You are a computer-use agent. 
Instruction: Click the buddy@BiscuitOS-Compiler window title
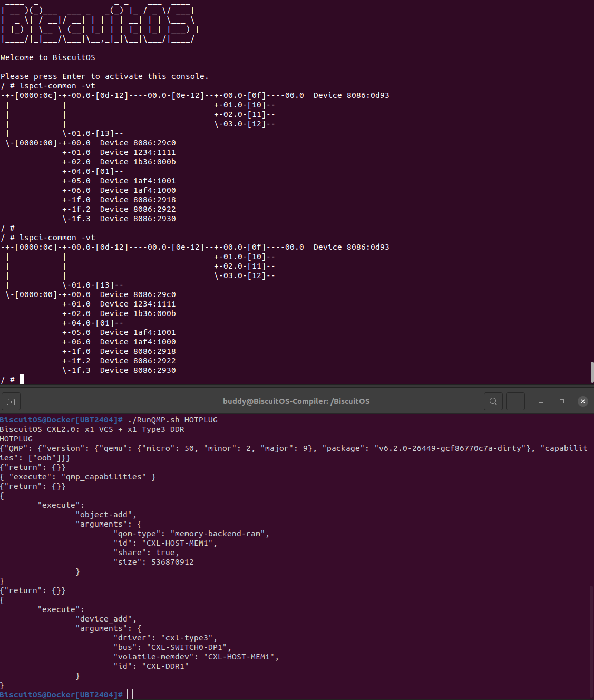click(296, 401)
